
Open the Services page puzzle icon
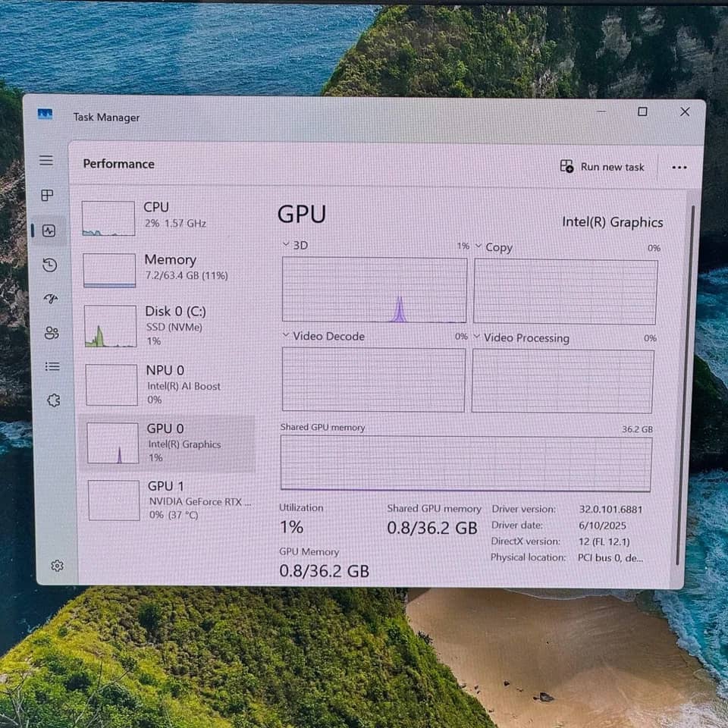pos(54,400)
